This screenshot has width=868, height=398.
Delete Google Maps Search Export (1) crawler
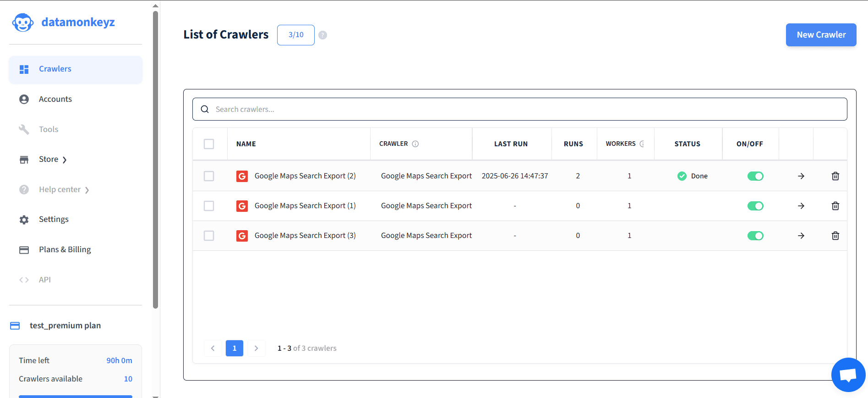tap(835, 206)
